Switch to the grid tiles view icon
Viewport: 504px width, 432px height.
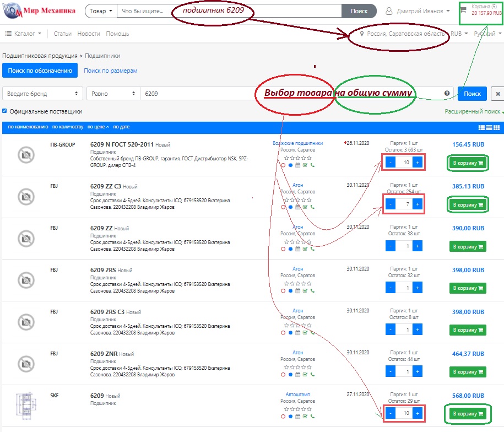click(497, 128)
